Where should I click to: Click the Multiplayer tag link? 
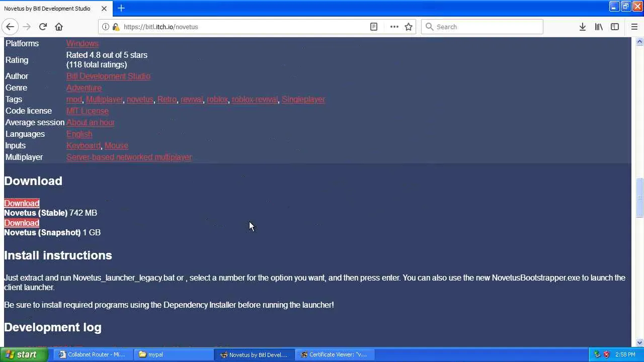click(104, 99)
